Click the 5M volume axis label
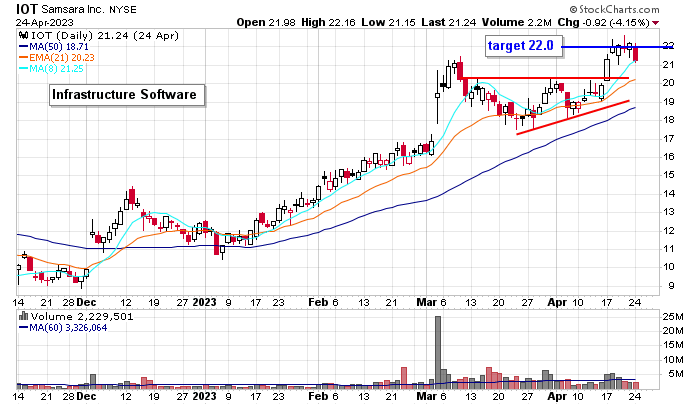Screen dimensions: 700x405 coord(676,374)
